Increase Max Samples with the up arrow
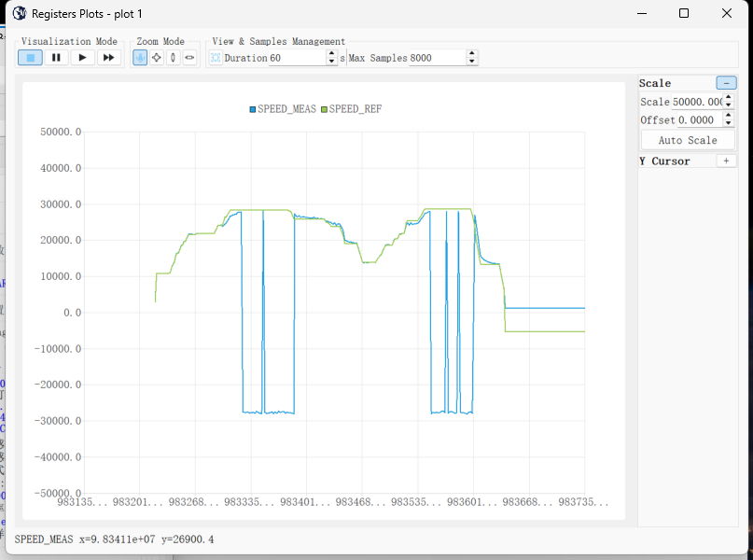The width and height of the screenshot is (753, 560). click(x=471, y=54)
